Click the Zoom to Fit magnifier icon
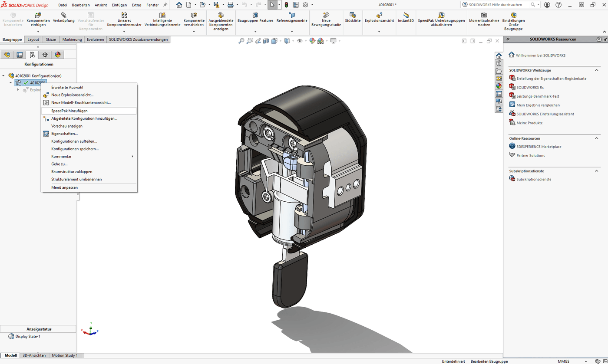 point(241,41)
